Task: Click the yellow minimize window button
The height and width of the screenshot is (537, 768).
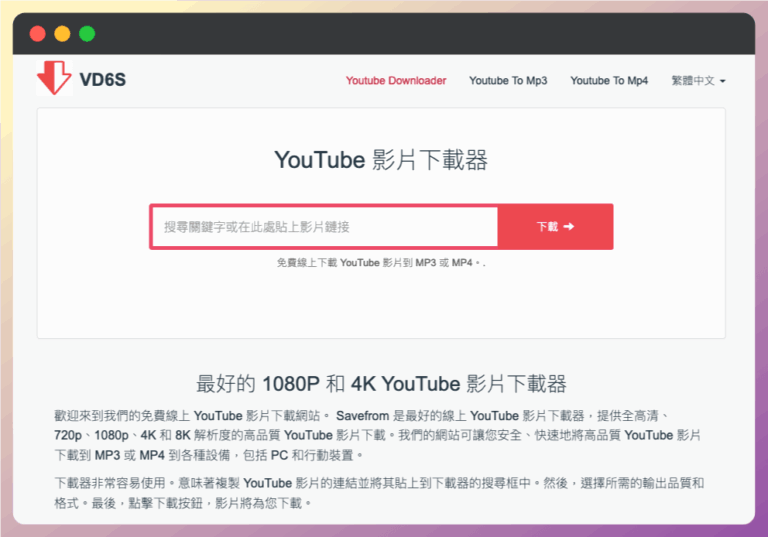Action: pos(62,34)
